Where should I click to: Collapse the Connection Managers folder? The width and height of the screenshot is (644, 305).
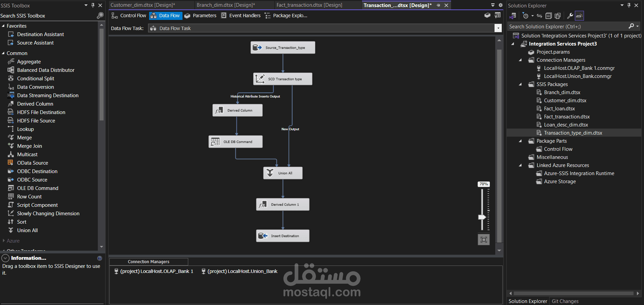point(520,60)
